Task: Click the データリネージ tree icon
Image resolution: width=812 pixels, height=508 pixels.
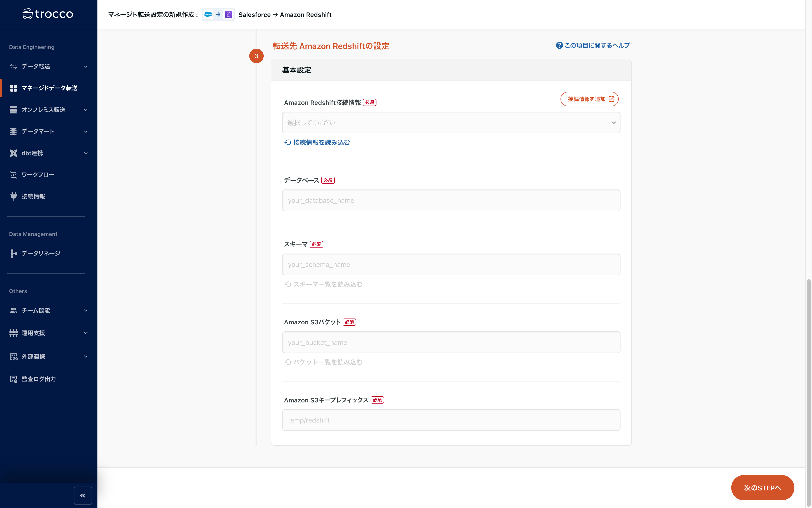Action: [x=14, y=253]
